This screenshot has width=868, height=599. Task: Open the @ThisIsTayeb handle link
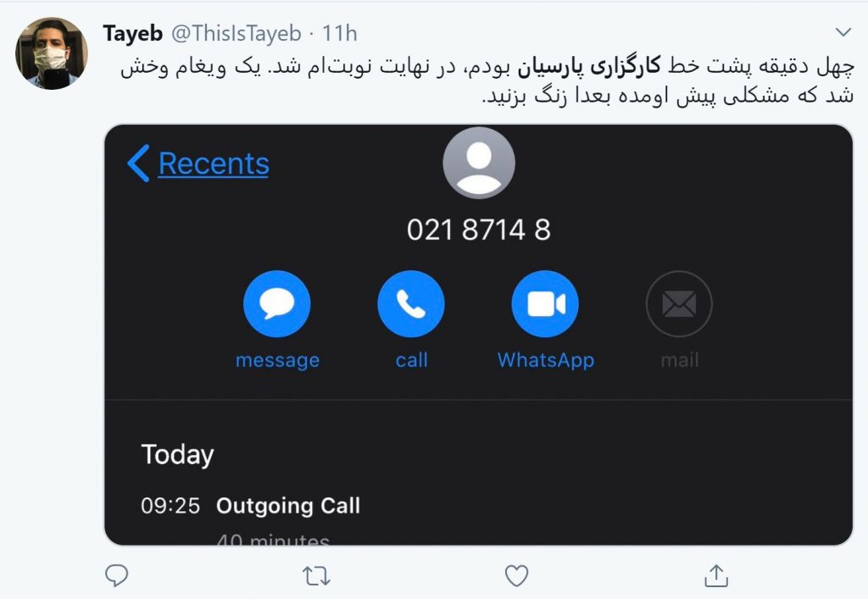coord(236,33)
